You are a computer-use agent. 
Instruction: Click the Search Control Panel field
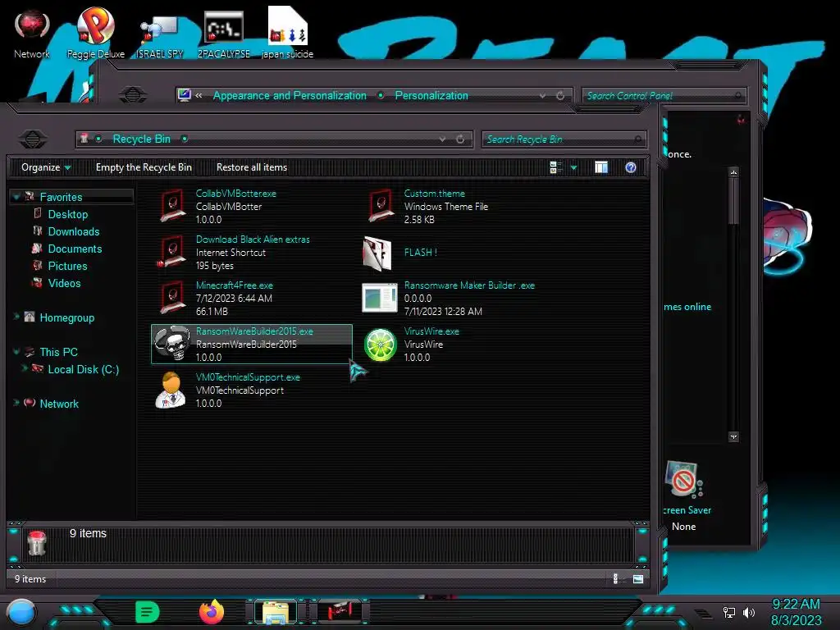[x=664, y=96]
